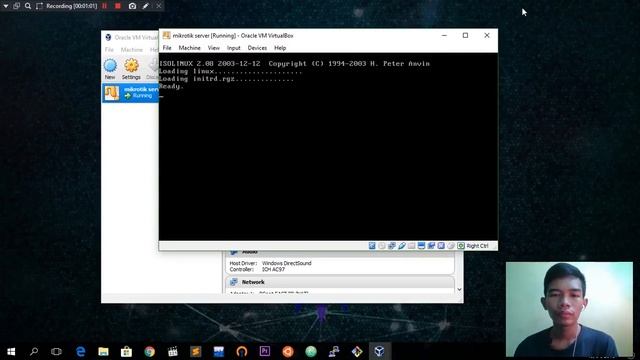Stop the screen recording with red square

tap(118, 6)
